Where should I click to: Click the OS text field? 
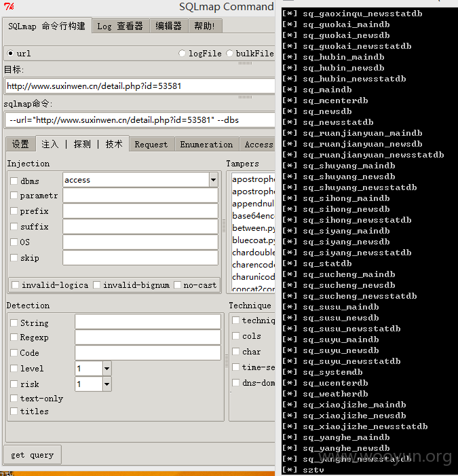tap(140, 242)
